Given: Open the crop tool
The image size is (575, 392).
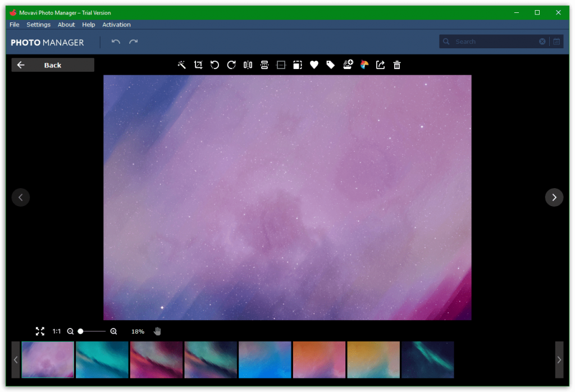Looking at the screenshot, I should pyautogui.click(x=198, y=65).
